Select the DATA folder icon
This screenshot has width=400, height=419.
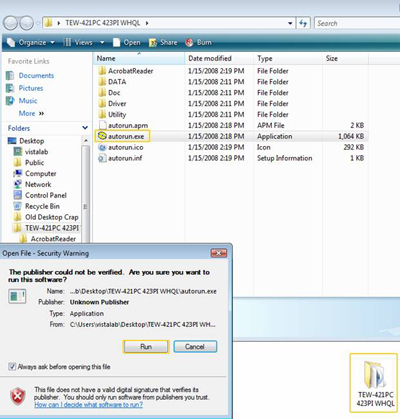click(x=102, y=82)
